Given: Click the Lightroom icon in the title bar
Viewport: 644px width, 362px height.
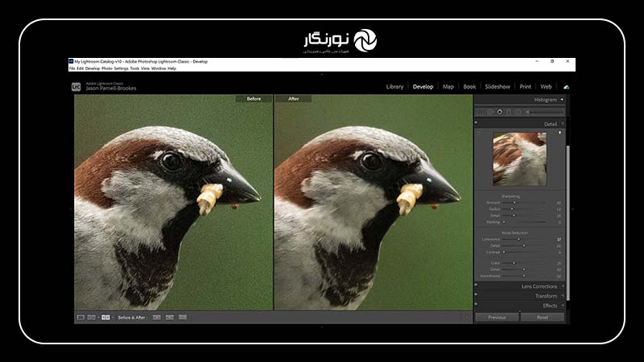Looking at the screenshot, I should 71,62.
